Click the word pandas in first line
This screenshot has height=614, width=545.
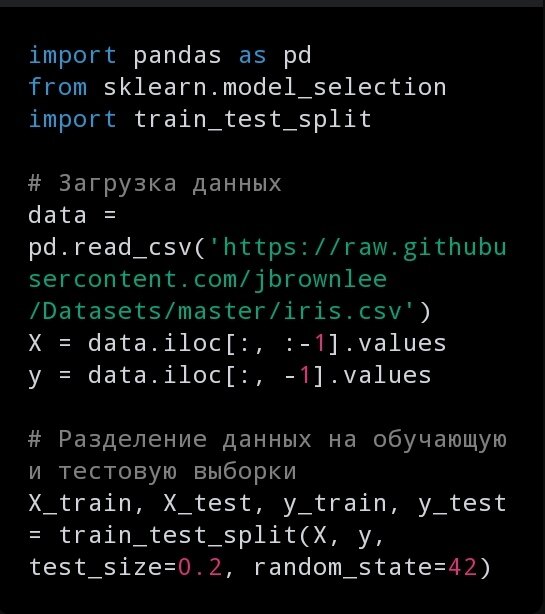click(x=177, y=56)
